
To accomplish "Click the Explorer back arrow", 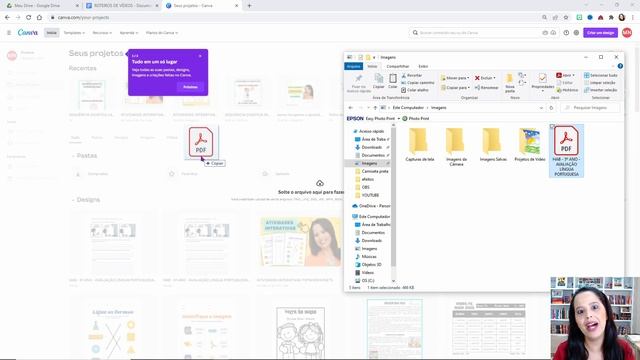I will pyautogui.click(x=351, y=108).
